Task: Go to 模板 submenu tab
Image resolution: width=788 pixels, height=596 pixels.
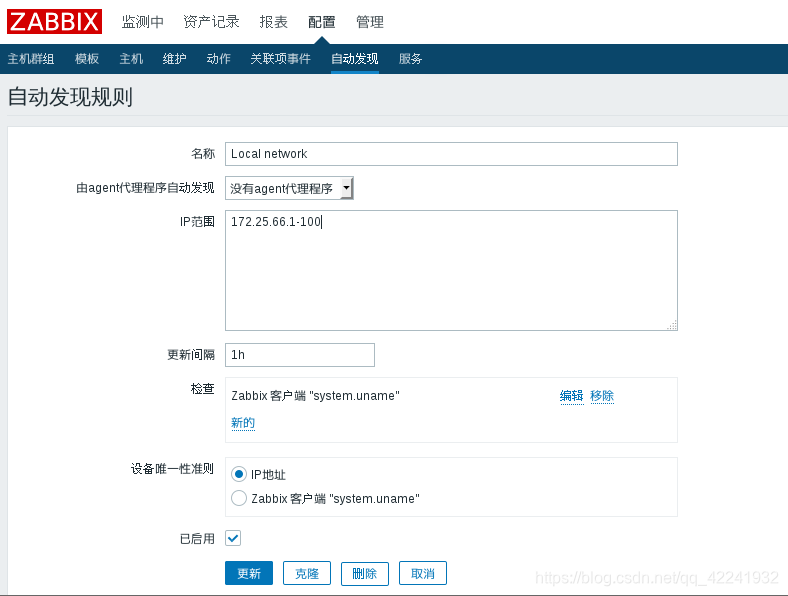Action: click(87, 59)
